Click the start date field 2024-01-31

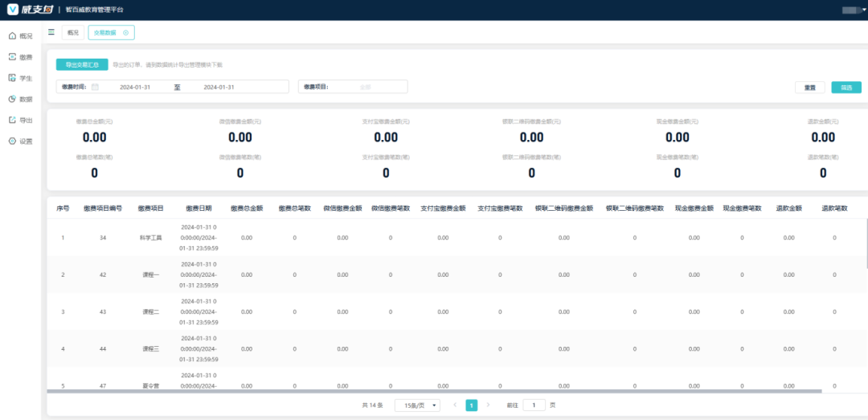tap(135, 87)
